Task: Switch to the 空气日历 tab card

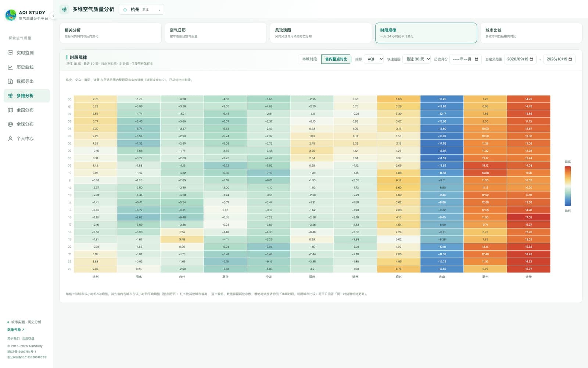Action: [x=216, y=33]
